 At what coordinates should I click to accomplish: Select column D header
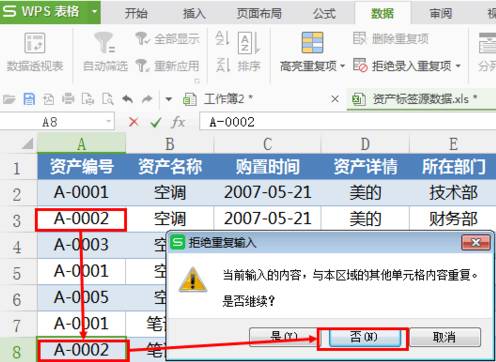coord(365,144)
